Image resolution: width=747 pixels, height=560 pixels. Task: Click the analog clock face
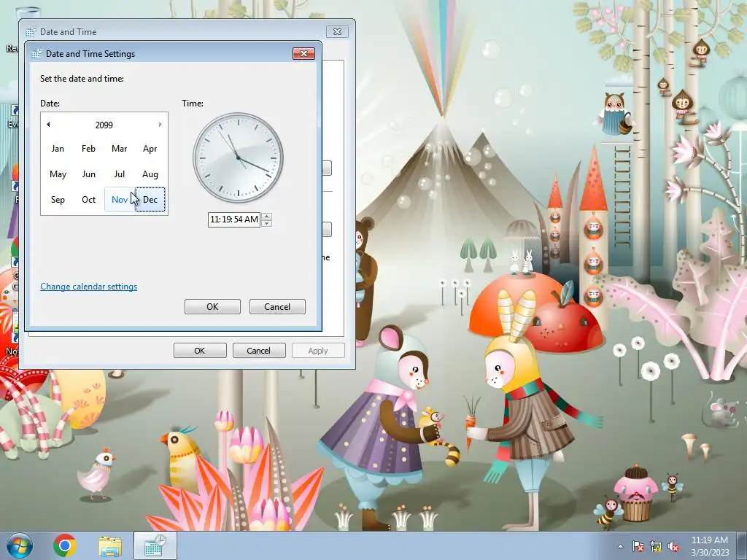tap(238, 157)
